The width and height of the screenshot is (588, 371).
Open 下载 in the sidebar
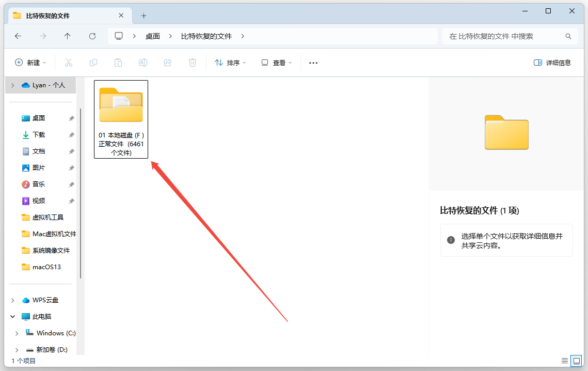pyautogui.click(x=39, y=135)
